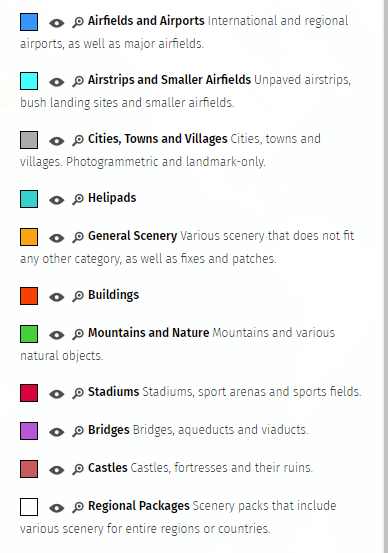
Task: Select the Regional Packages category title
Action: tap(139, 506)
